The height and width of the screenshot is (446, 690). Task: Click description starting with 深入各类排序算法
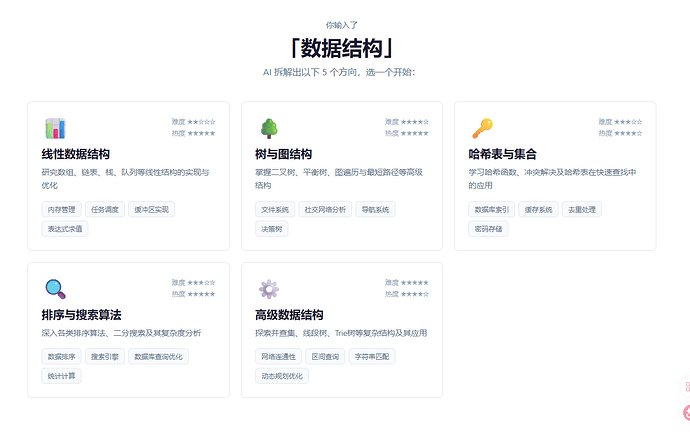121,333
